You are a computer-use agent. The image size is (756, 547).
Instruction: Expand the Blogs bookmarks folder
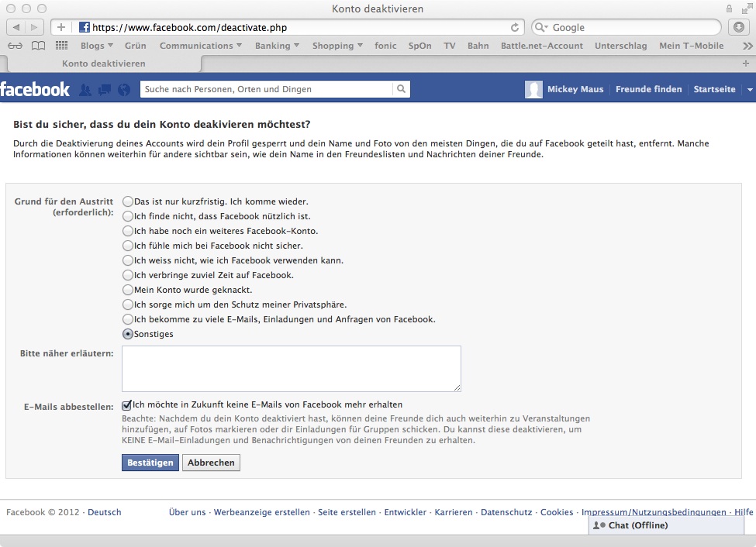pos(96,46)
